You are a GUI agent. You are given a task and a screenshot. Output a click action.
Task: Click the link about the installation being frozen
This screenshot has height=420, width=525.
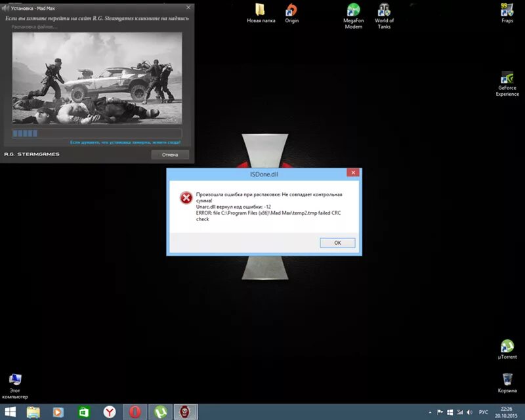(125, 142)
